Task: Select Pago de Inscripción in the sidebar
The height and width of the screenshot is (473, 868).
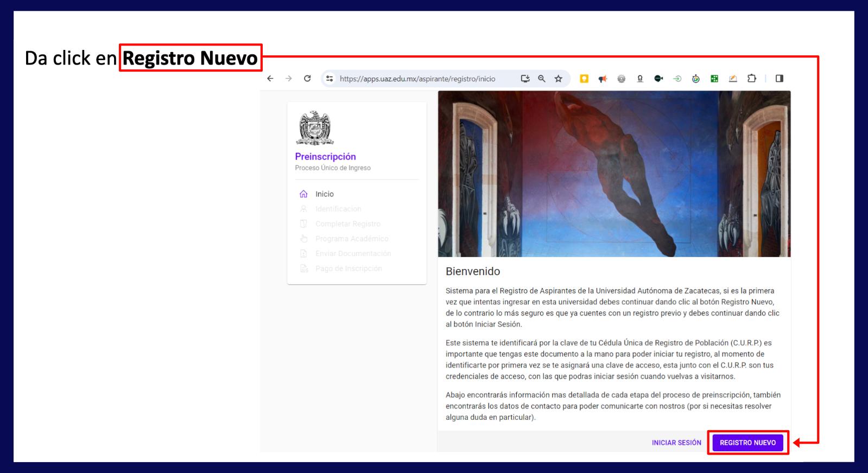Action: coord(357,269)
